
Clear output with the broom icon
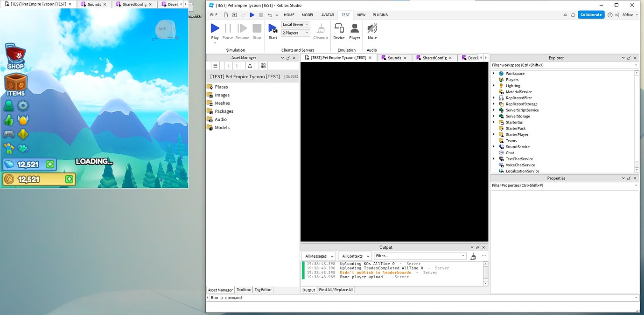tap(473, 256)
